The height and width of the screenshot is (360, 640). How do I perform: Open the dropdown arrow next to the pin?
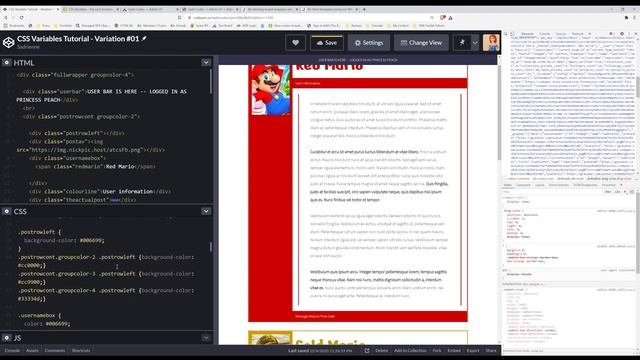coord(475,42)
